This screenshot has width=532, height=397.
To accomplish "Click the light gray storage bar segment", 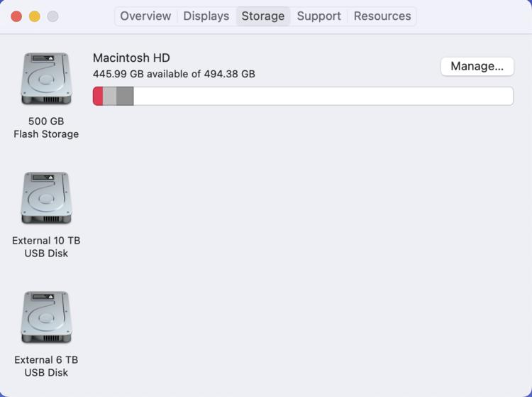I will 109,96.
